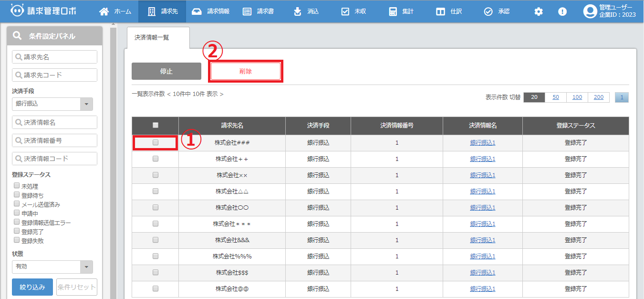
Task: Open the 状態 dropdown showing 有効
Action: 86,267
